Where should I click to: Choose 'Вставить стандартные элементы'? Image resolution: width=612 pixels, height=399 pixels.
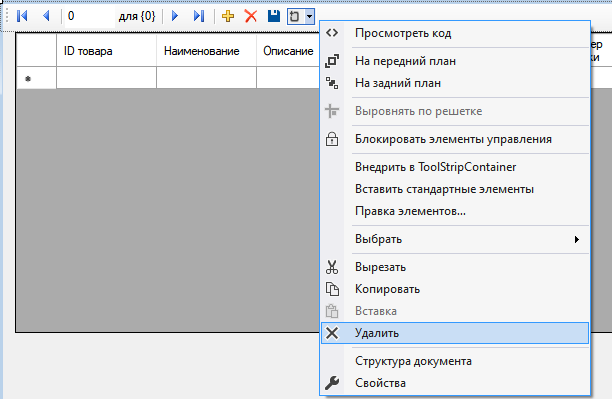coord(455,189)
